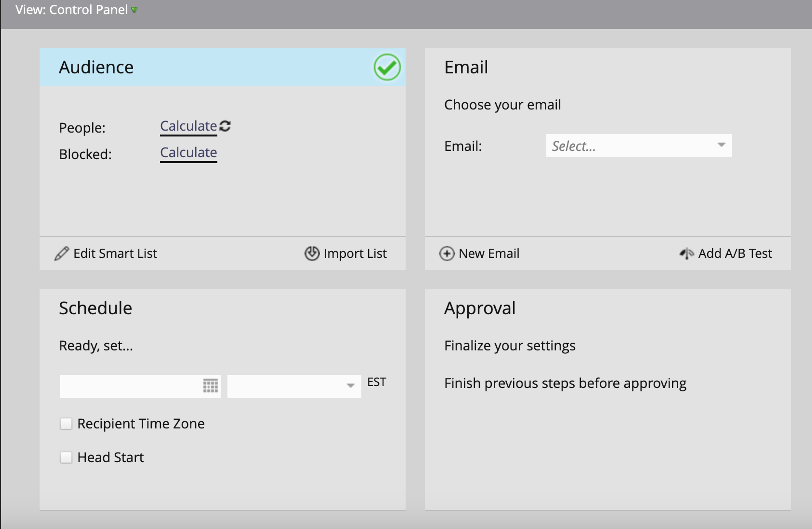Click the Add A/B Test button

pos(735,254)
